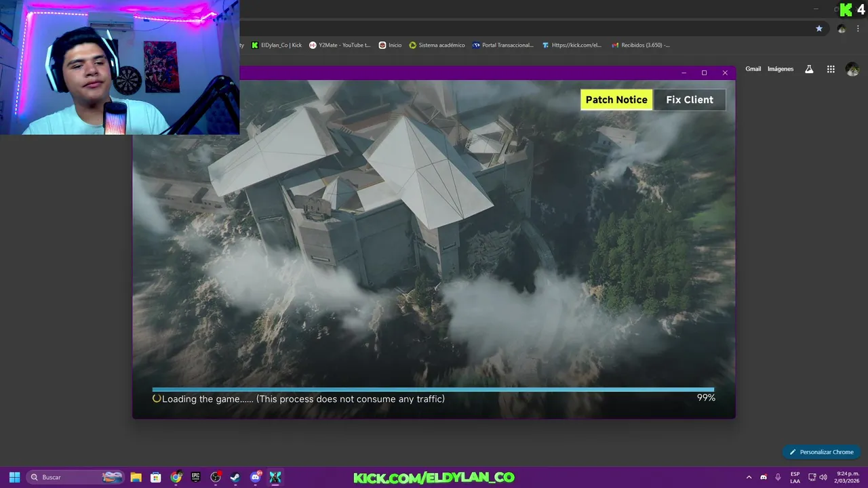Open the Sistema académico bookmark
Image resolution: width=868 pixels, height=488 pixels.
click(437, 45)
